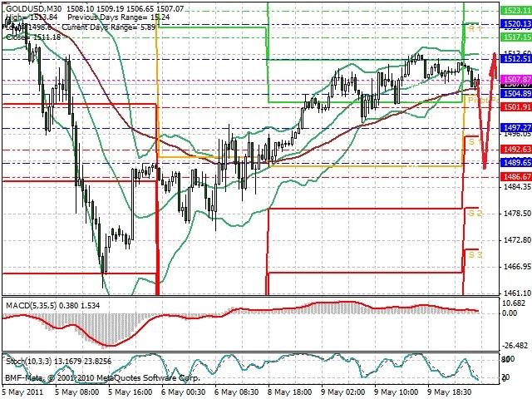Screen dimensions: 532x399
Task: Click the Stoch(10,3,3) indicator title
Action: click(29, 362)
